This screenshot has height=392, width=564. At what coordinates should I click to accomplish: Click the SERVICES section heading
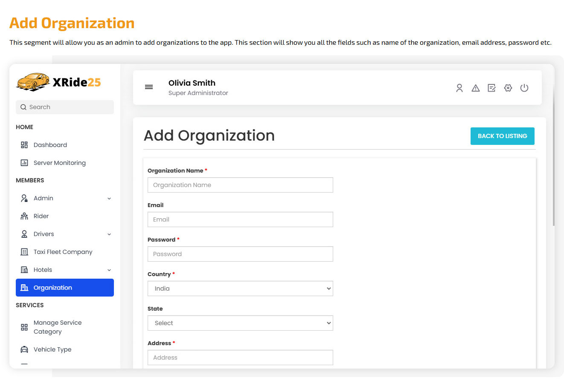click(x=30, y=305)
